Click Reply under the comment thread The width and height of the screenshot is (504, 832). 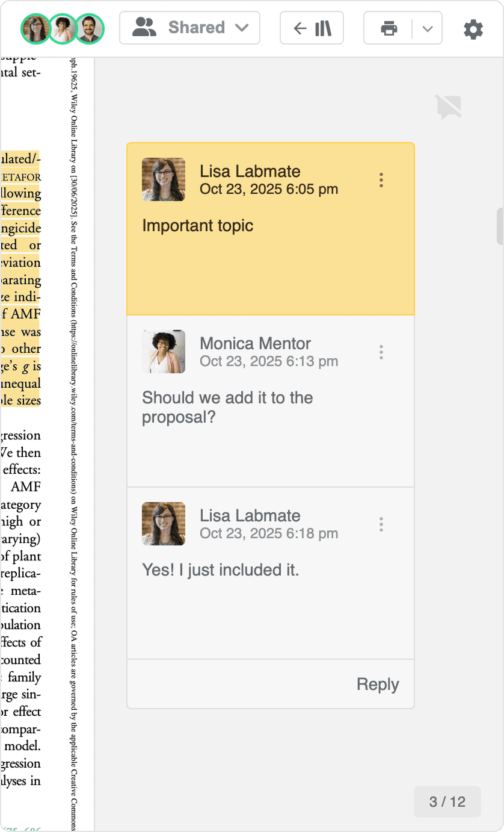(377, 685)
